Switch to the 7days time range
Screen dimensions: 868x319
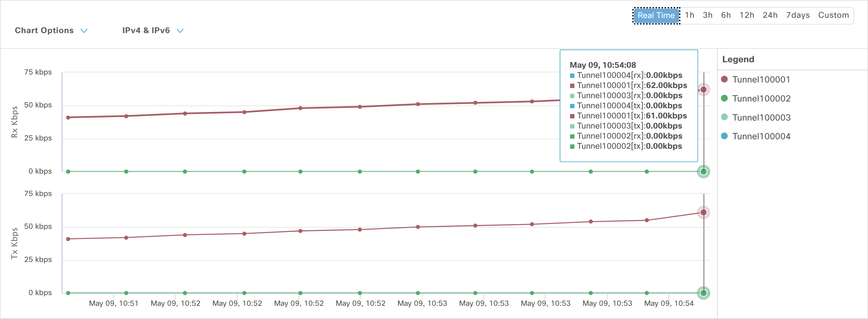click(798, 15)
